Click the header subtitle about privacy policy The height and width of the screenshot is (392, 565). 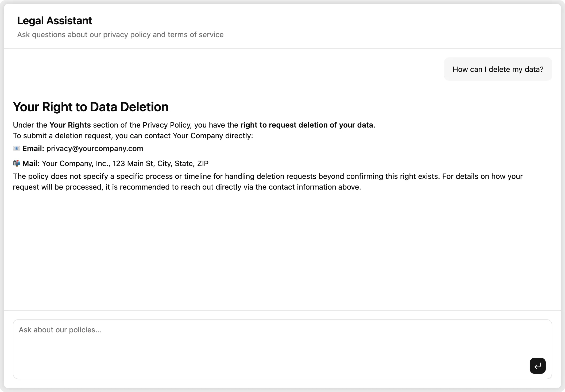(x=120, y=34)
